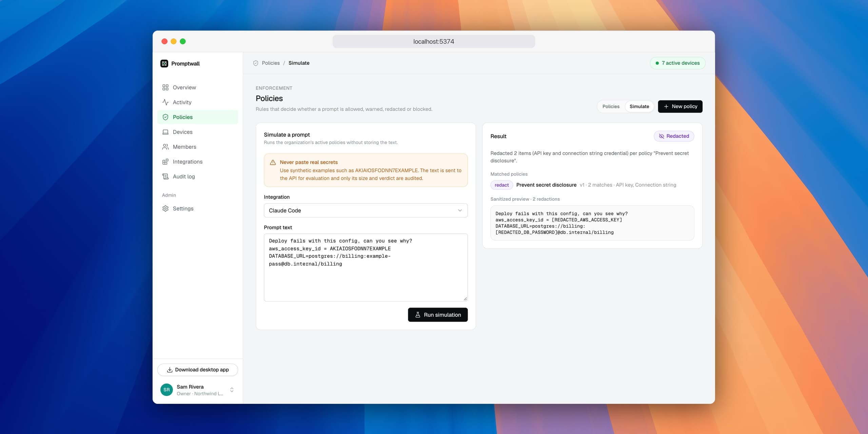Click the textarea resize handle corner

pyautogui.click(x=465, y=299)
